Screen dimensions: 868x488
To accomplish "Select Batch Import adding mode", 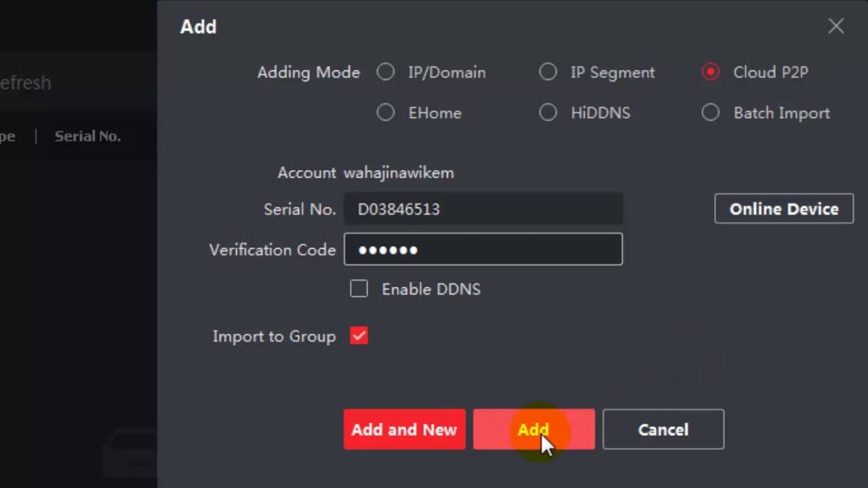I will (x=711, y=113).
